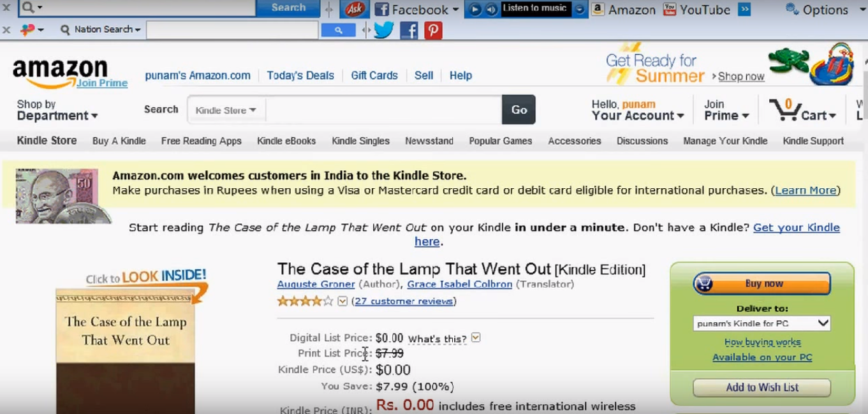The height and width of the screenshot is (414, 868).
Task: Click the Amazon shopping cart icon
Action: (784, 110)
